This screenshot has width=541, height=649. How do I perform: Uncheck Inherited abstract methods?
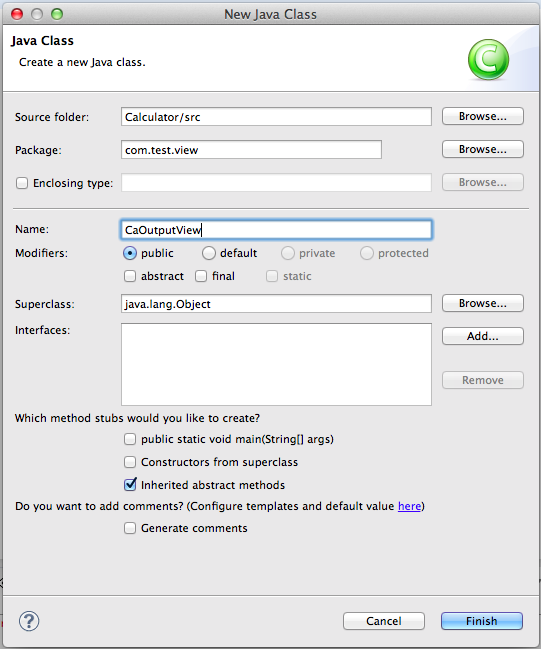[130, 485]
